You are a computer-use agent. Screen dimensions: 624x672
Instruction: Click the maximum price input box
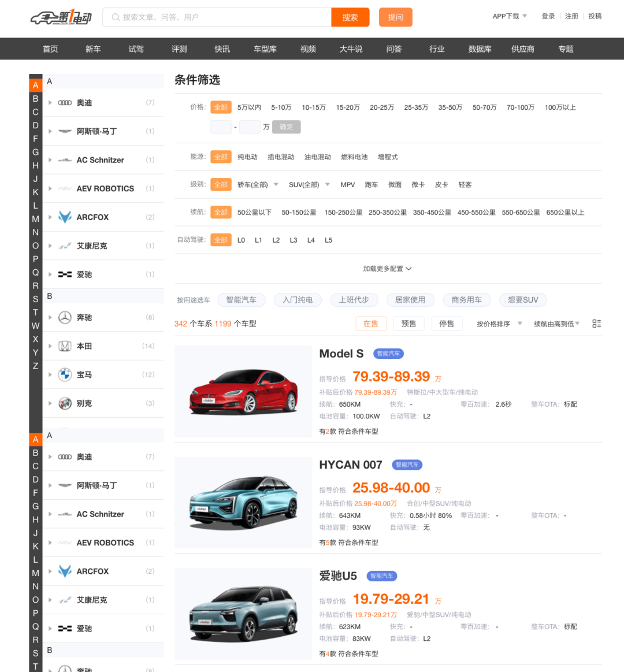[x=250, y=127]
